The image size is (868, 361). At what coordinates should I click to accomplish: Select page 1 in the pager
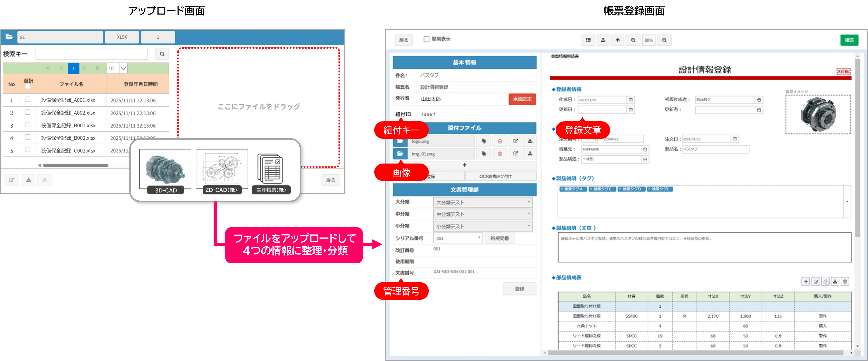point(74,68)
